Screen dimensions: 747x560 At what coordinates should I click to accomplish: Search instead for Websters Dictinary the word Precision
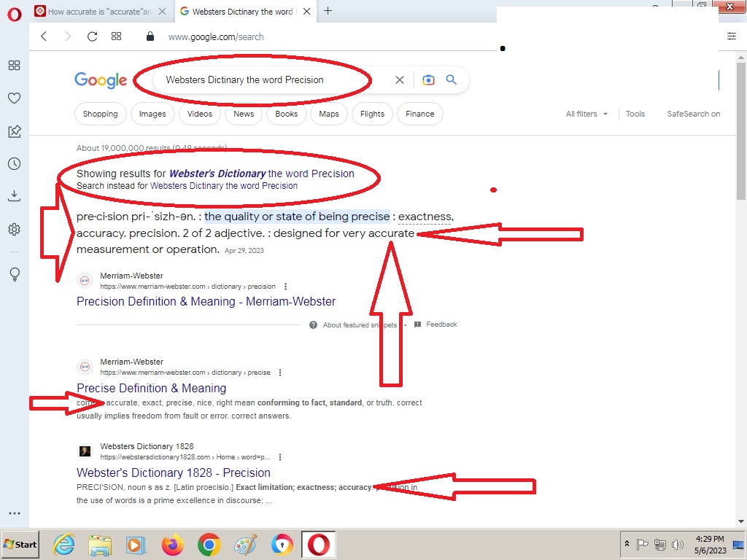[x=224, y=186]
